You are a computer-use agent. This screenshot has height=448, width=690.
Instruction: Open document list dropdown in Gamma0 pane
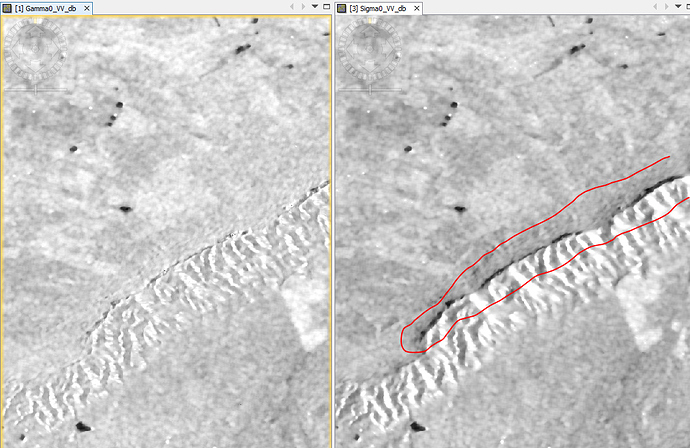pyautogui.click(x=315, y=7)
